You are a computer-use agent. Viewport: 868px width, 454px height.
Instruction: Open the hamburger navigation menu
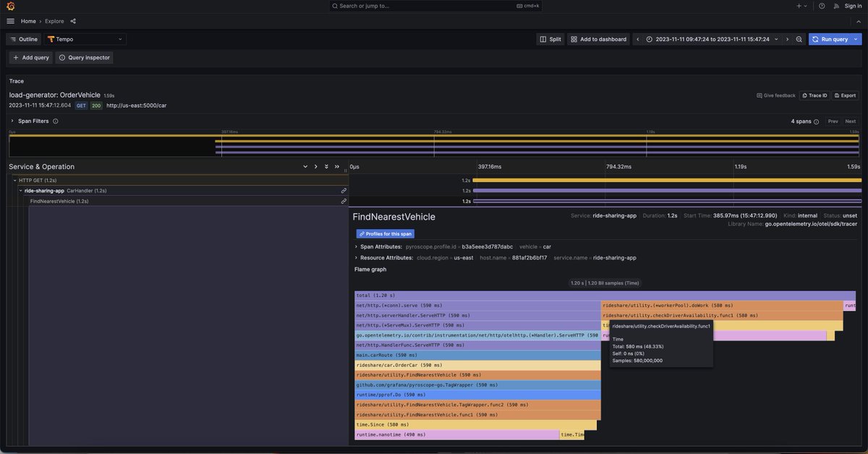coord(10,21)
